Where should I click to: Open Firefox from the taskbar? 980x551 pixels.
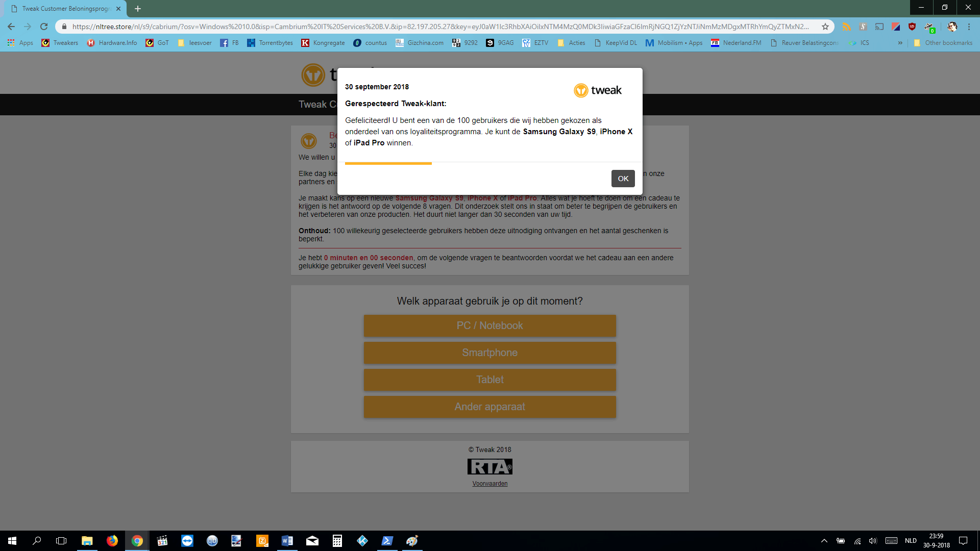click(x=112, y=541)
